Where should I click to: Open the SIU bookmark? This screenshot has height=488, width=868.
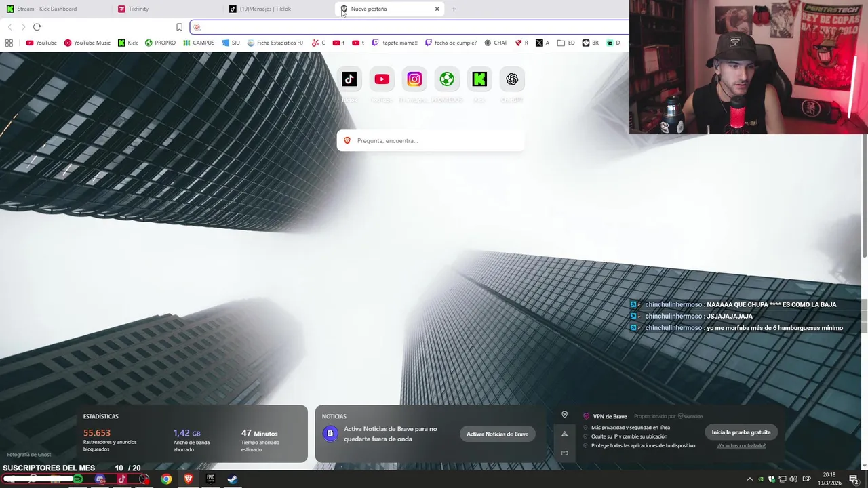pyautogui.click(x=231, y=43)
